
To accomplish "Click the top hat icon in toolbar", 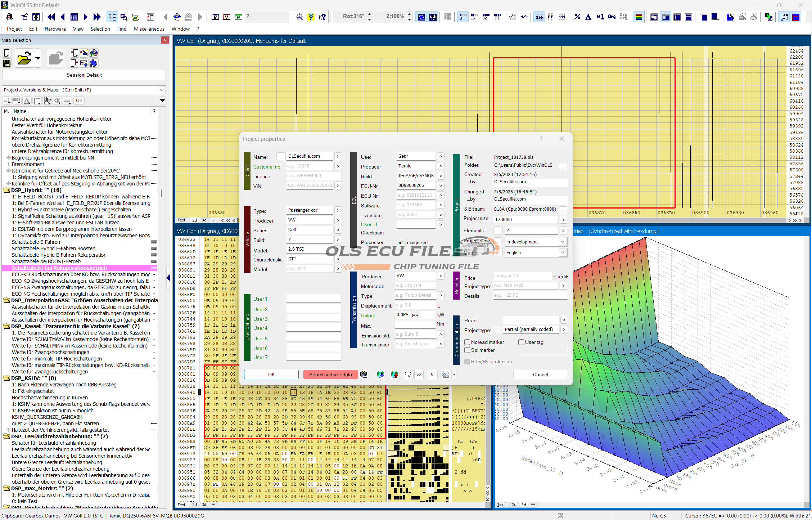I will tap(10, 17).
